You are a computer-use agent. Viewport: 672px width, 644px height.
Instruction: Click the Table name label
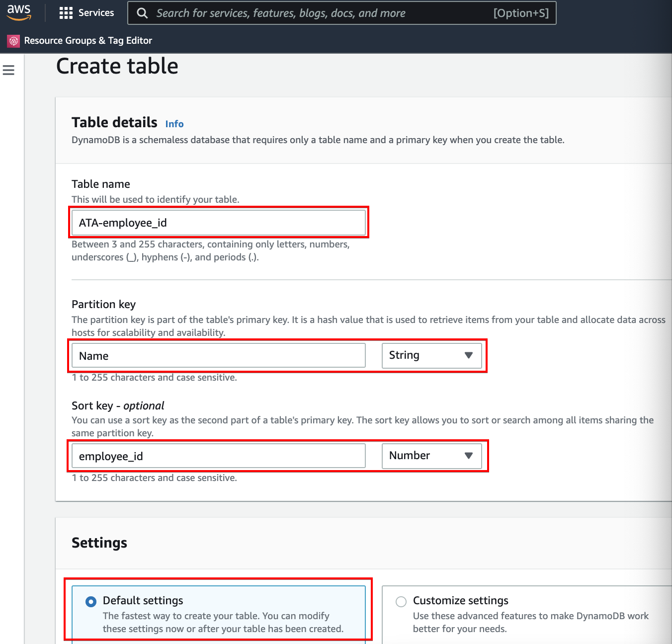click(101, 184)
